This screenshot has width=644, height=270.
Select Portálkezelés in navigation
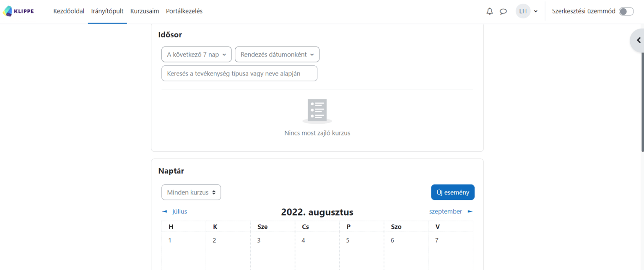click(184, 11)
